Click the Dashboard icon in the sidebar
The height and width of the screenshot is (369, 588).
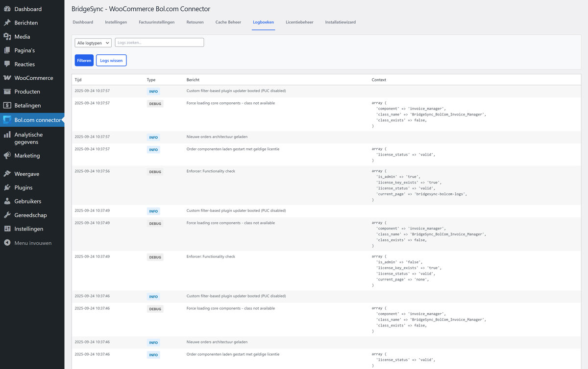pyautogui.click(x=7, y=9)
